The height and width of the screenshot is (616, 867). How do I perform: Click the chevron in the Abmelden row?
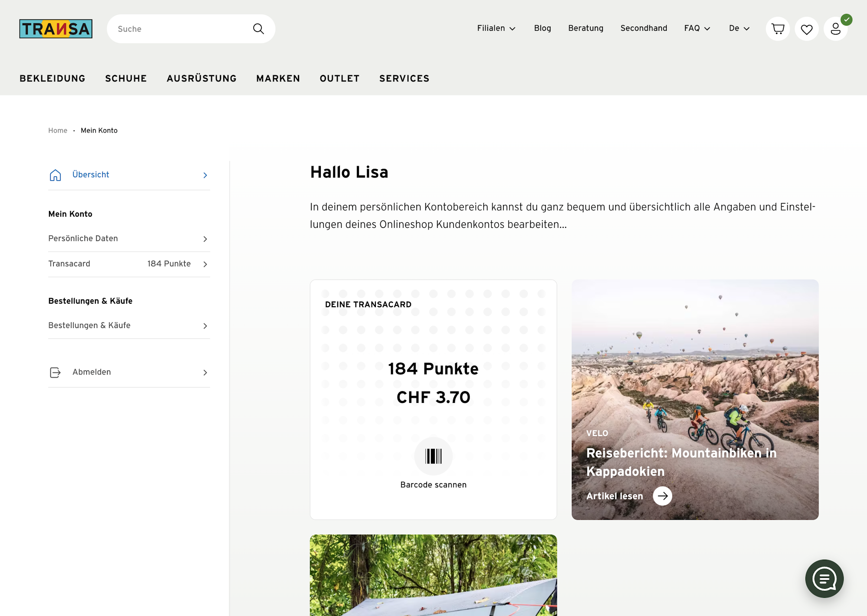point(205,373)
